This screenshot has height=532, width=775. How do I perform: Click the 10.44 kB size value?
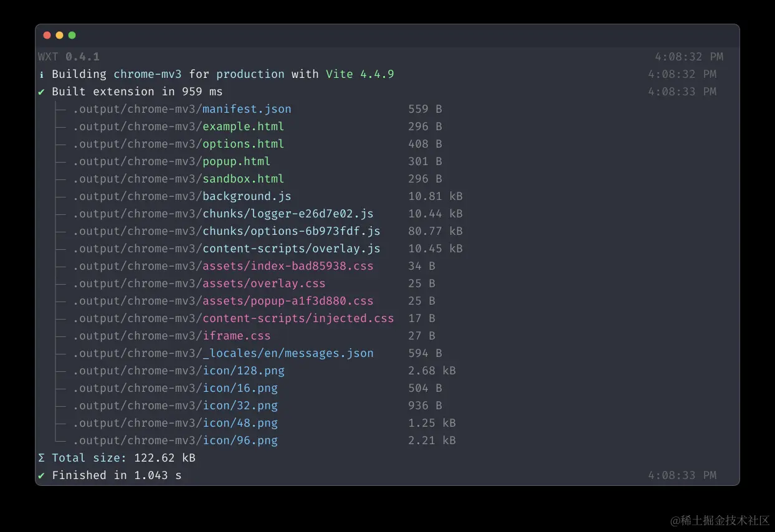[x=435, y=214]
